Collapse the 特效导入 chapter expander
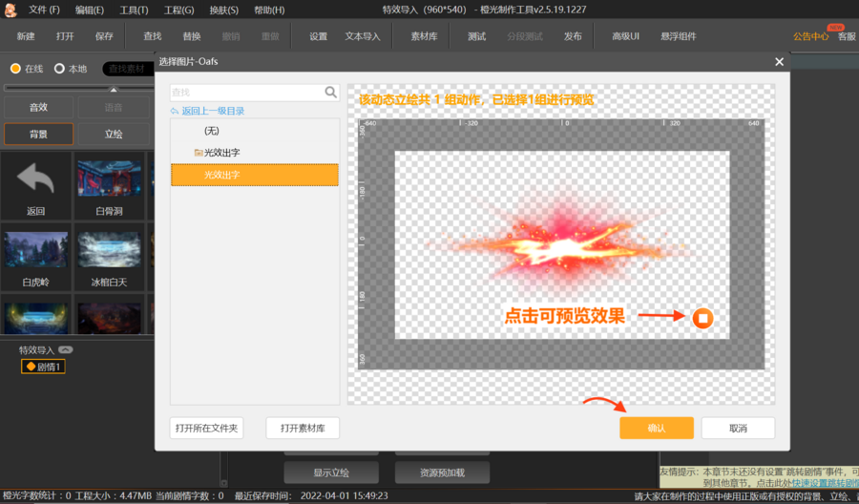The width and height of the screenshot is (859, 504). pos(66,349)
